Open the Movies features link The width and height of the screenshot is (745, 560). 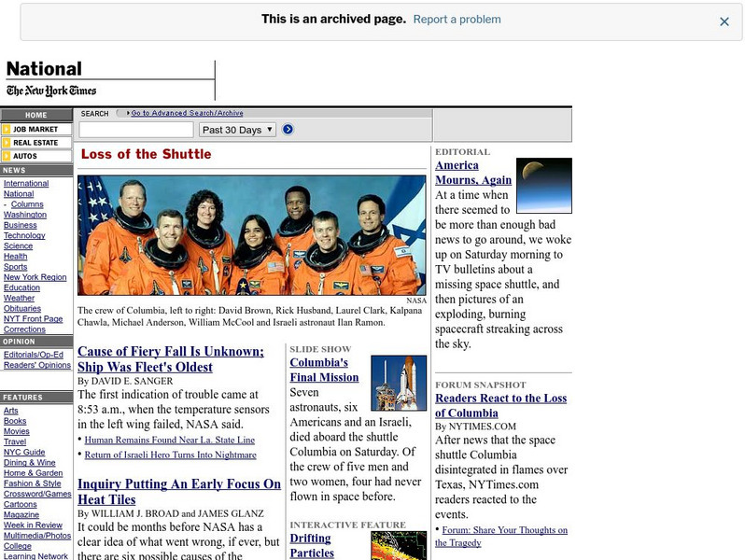click(17, 432)
